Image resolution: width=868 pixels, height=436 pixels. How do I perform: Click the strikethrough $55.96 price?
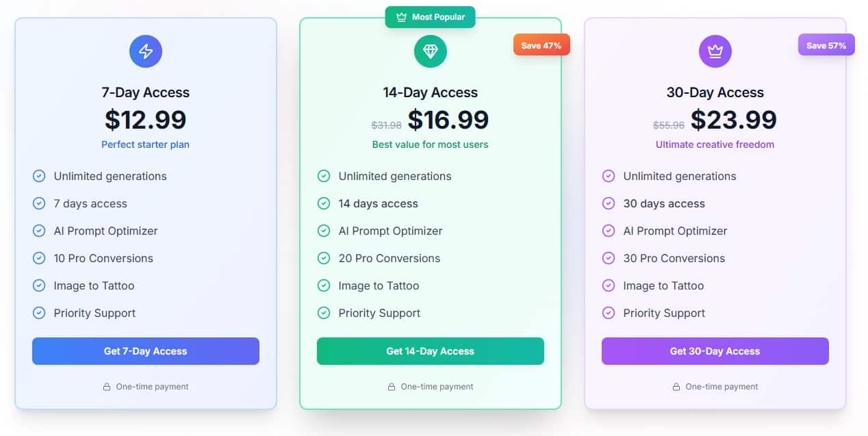[x=669, y=125]
